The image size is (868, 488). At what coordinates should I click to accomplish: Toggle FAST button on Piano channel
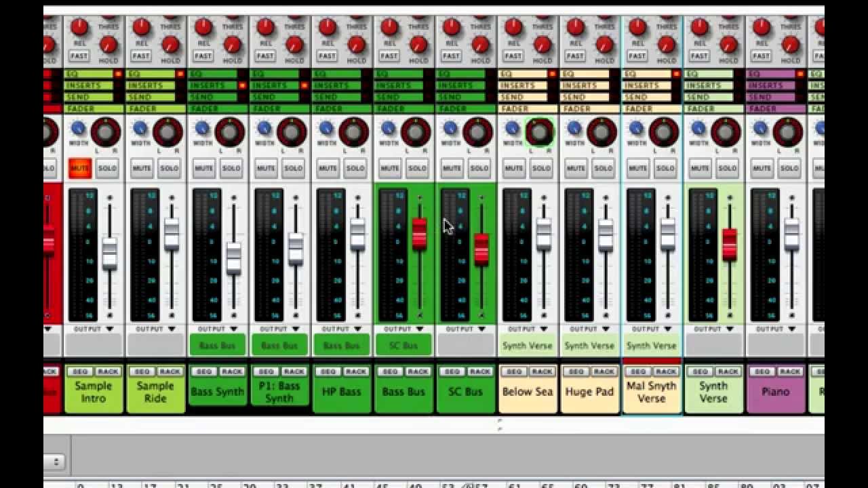tap(761, 56)
